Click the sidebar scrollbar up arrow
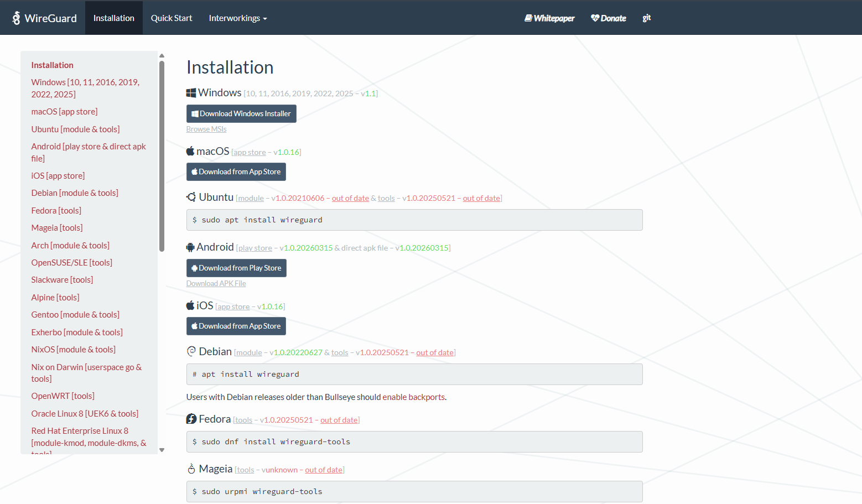This screenshot has height=504, width=862. point(162,55)
